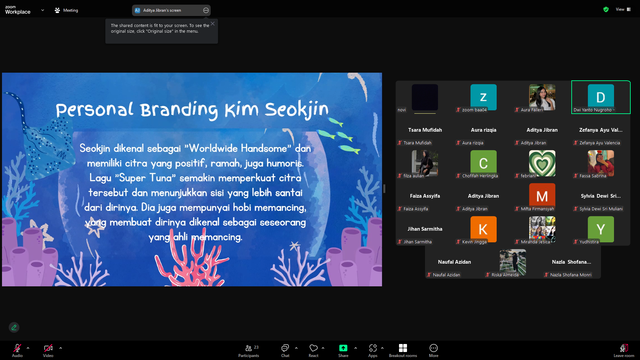
Task: Select fiza aulian's photo tile
Action: (x=425, y=163)
